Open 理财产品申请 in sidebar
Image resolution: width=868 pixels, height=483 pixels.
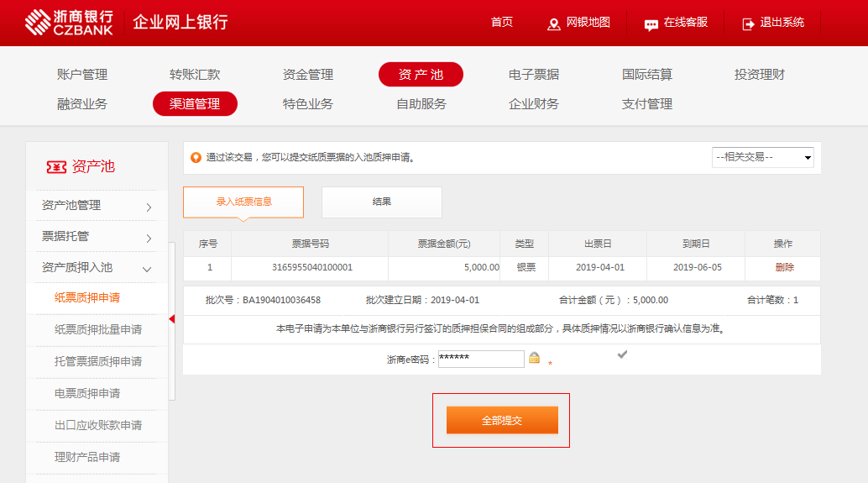point(87,457)
